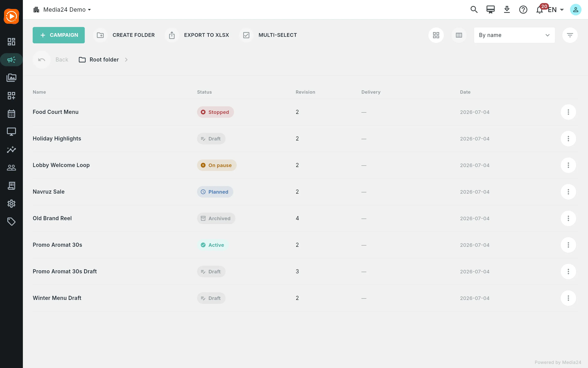
Task: Open the Lobby Welcome Loop campaign
Action: (x=61, y=165)
